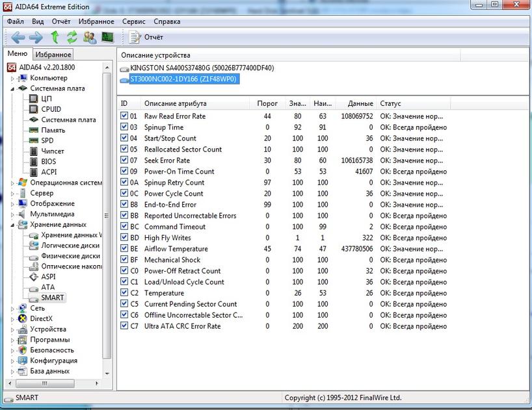Toggle the Airflow Temperature checkbox

(124, 249)
